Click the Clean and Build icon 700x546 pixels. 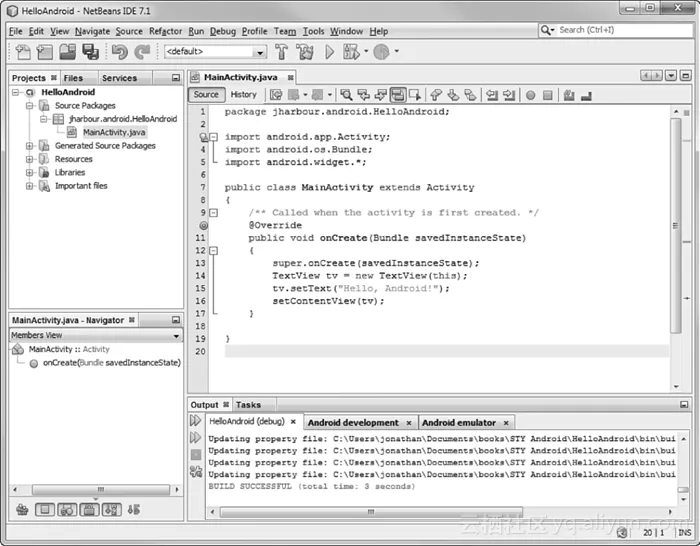[305, 52]
